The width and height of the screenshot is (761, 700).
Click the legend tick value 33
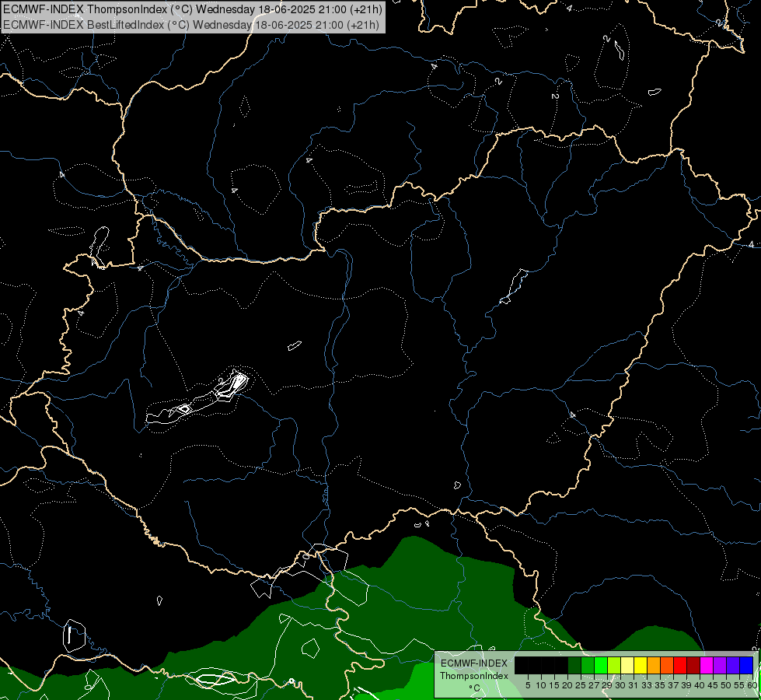[647, 685]
